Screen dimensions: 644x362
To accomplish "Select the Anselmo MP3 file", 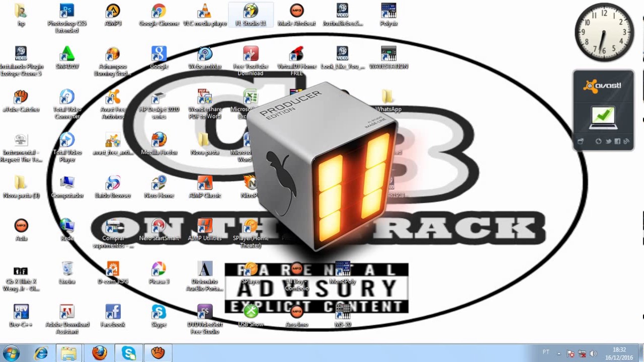I will [x=297, y=315].
